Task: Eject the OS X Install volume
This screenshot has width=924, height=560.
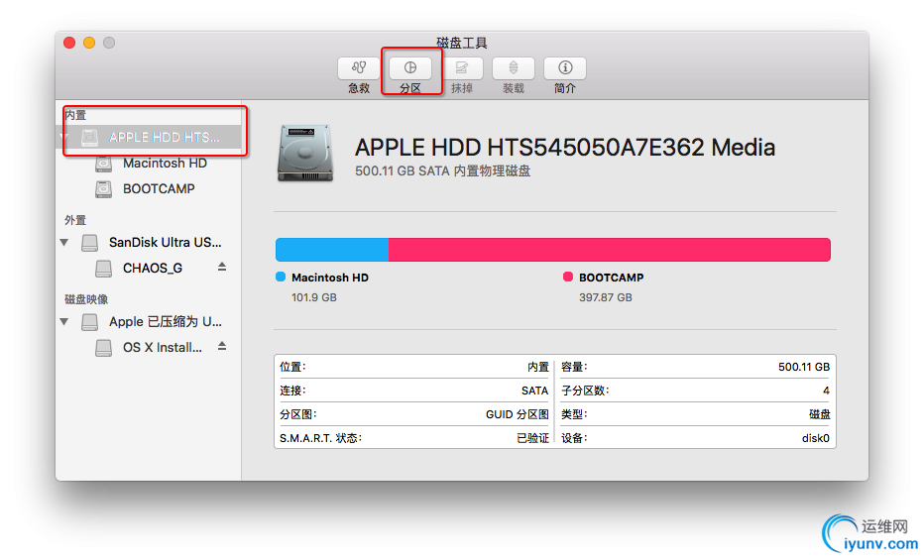Action: coord(222,346)
